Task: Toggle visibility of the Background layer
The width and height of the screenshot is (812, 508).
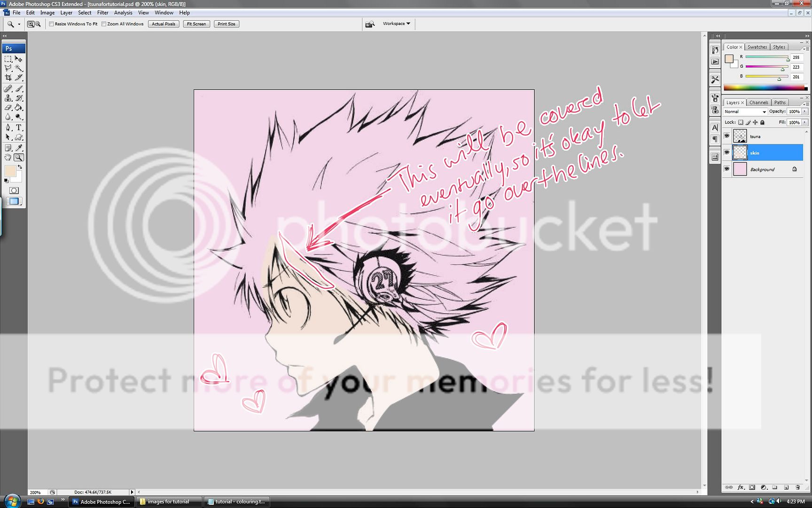Action: 727,169
